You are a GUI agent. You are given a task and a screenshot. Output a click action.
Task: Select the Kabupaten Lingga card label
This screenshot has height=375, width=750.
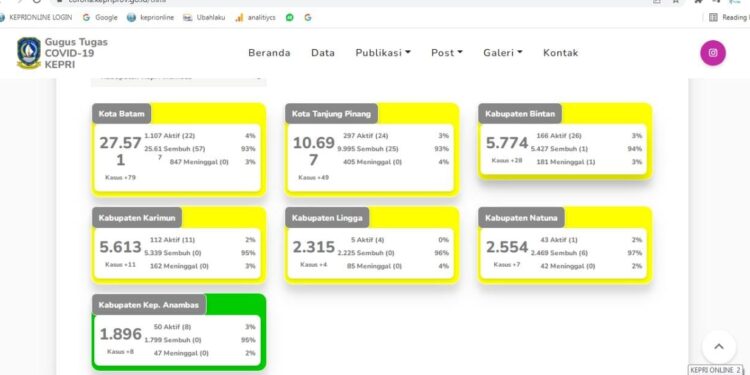point(327,218)
